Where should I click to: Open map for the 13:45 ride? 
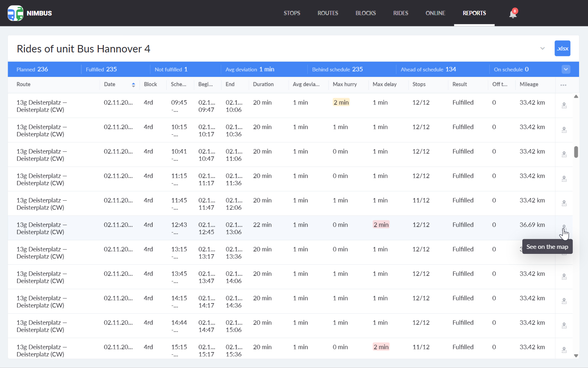tap(564, 277)
